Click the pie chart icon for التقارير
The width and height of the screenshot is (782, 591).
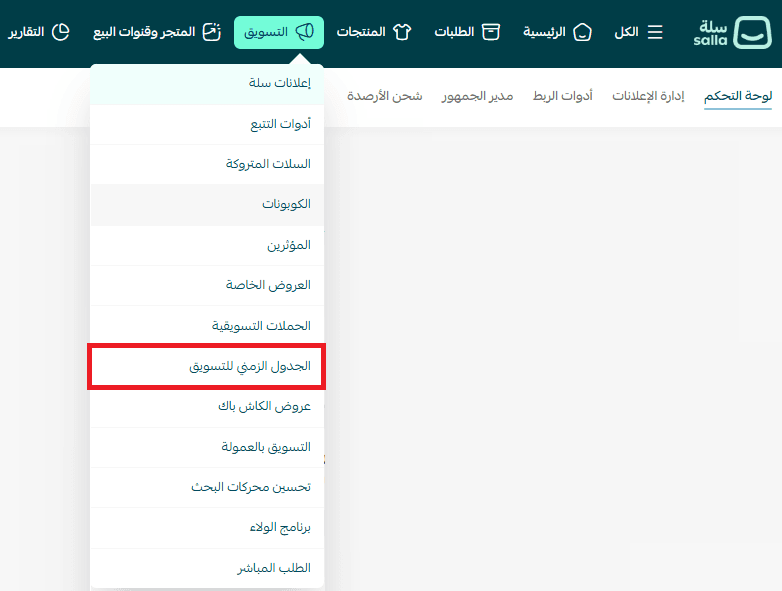(x=60, y=32)
